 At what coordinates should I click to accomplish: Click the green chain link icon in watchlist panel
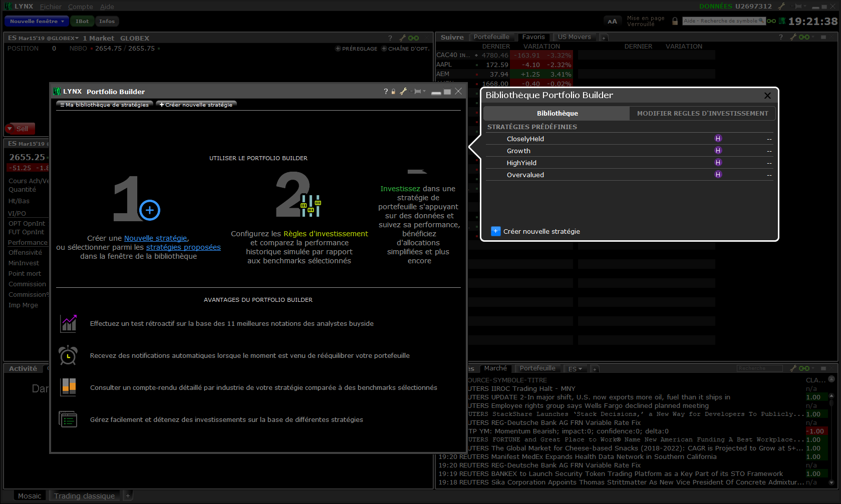(x=804, y=38)
